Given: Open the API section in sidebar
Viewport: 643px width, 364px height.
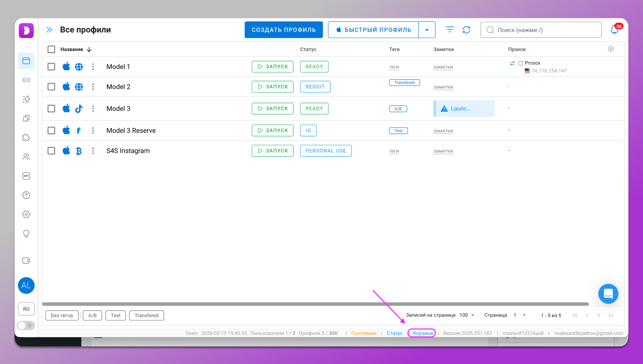Looking at the screenshot, I should click(26, 176).
